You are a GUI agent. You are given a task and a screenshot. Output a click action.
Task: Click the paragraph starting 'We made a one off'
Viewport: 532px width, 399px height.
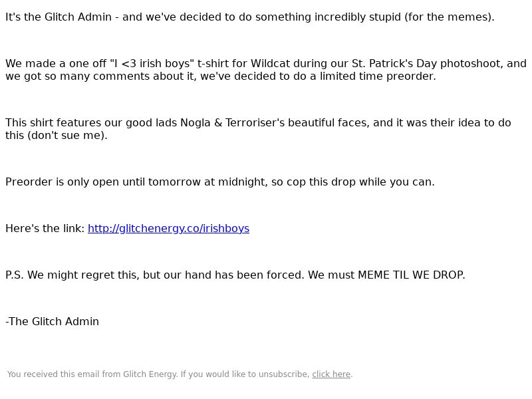[x=265, y=70]
